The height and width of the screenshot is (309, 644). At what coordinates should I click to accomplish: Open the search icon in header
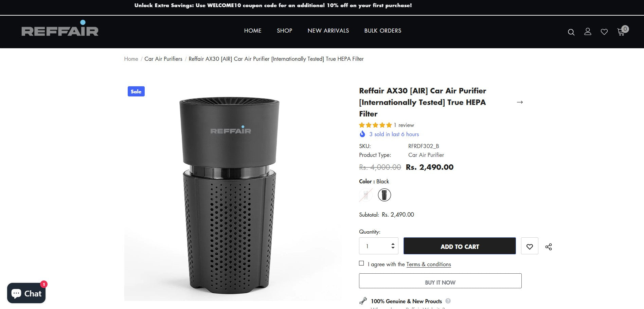[x=571, y=32]
